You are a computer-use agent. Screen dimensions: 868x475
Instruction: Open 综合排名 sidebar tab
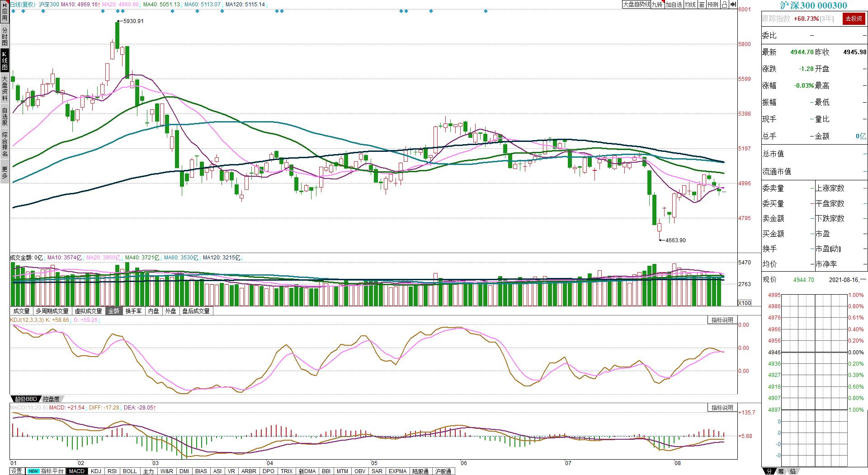pos(5,144)
